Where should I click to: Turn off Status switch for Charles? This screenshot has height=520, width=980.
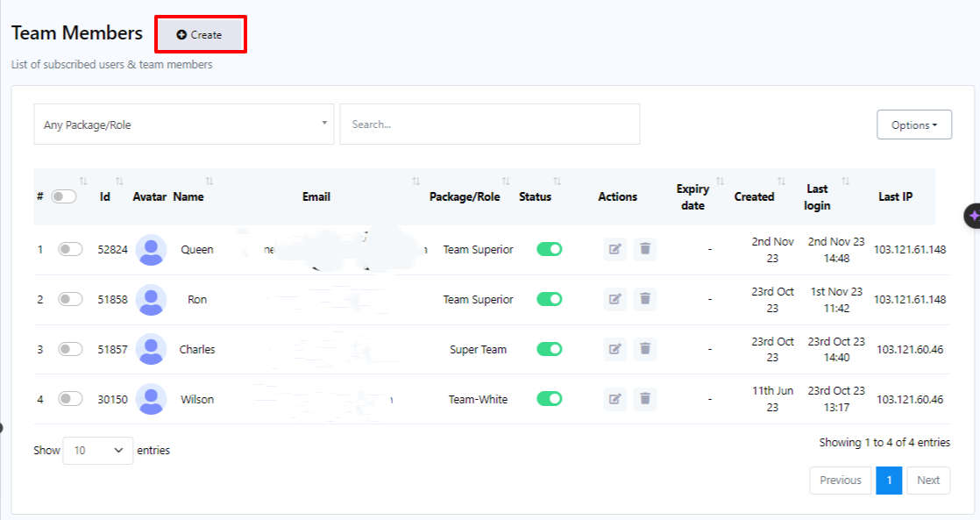(x=550, y=349)
